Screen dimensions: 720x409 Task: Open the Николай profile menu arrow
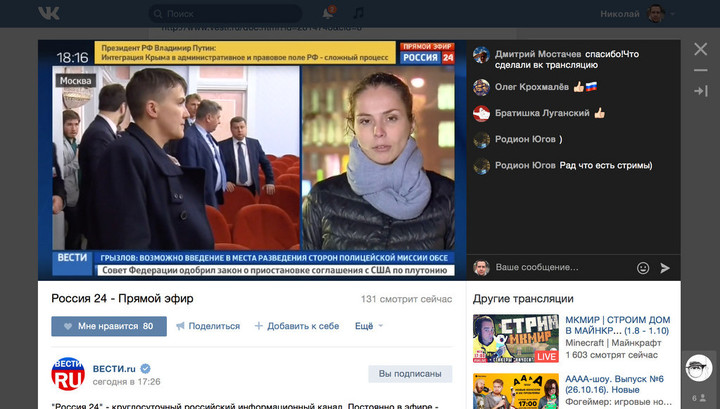(x=672, y=14)
